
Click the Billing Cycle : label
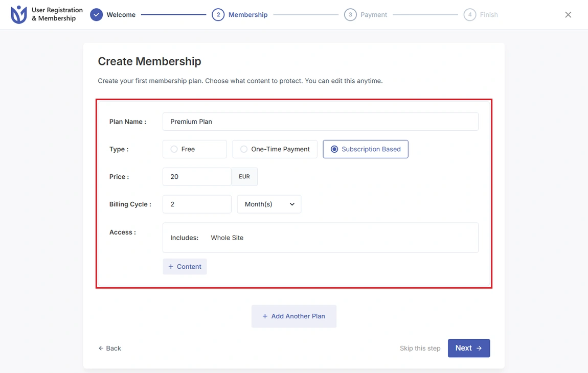coord(130,204)
